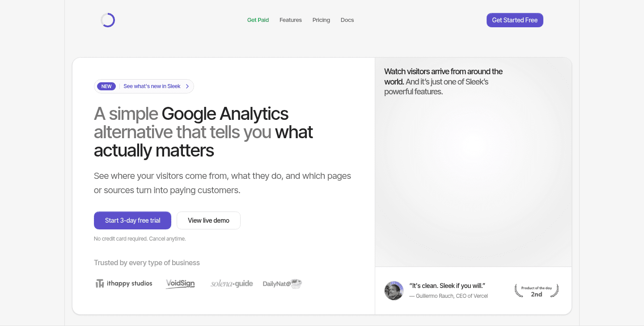This screenshot has height=326, width=644.
Task: Click the quote "It's clean. Sleek if you will."
Action: tap(447, 286)
